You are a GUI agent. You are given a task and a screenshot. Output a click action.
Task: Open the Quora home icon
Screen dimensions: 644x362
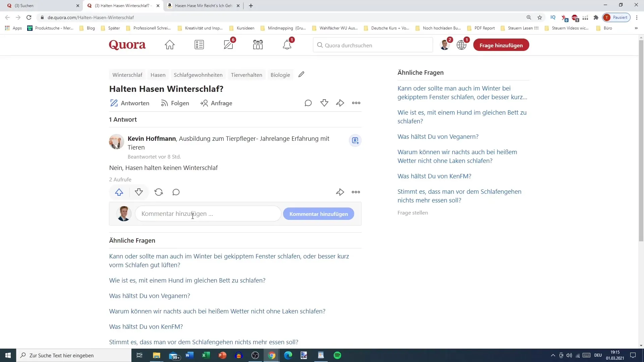170,45
